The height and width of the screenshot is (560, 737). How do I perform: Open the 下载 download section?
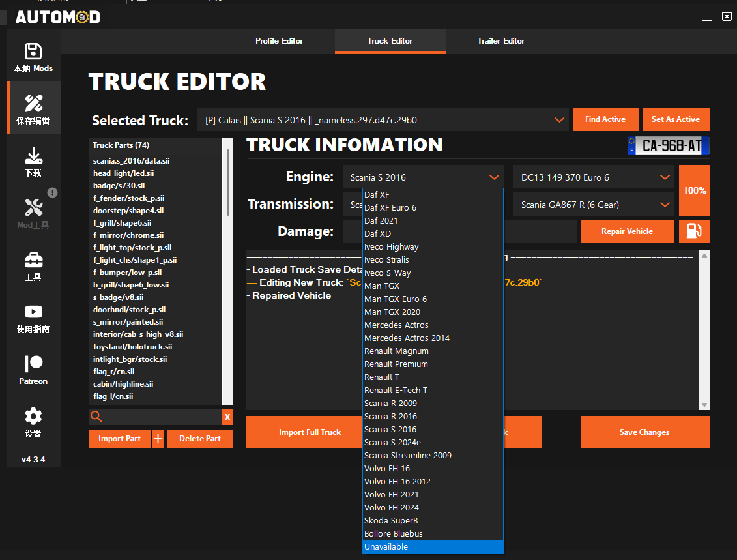33,161
